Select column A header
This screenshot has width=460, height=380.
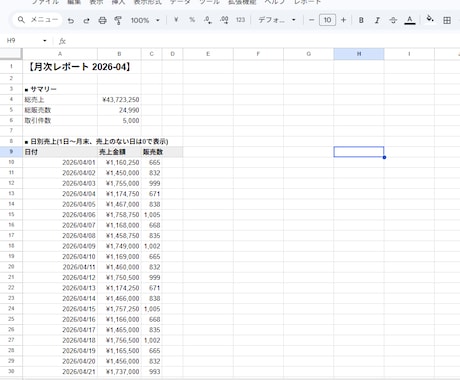point(60,54)
